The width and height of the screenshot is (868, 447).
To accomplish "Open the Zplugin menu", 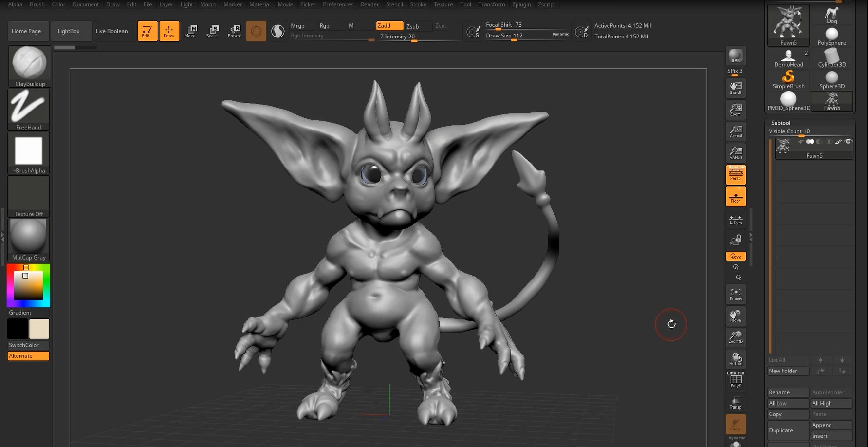I will click(521, 4).
